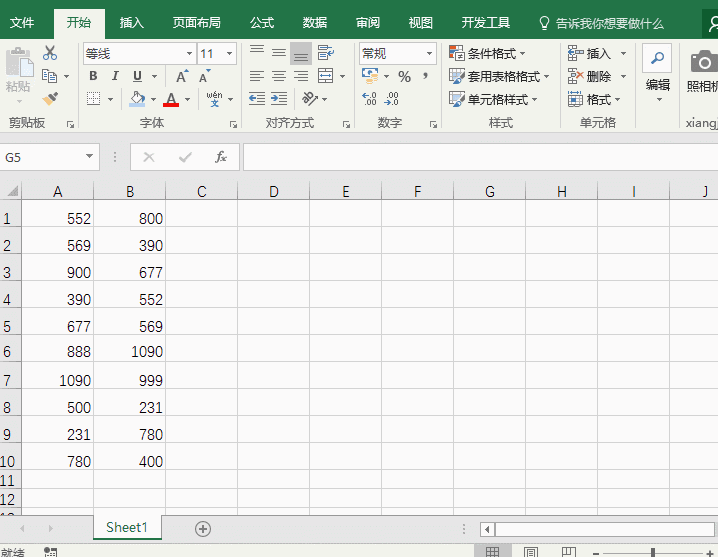This screenshot has height=557, width=718.
Task: Open the font name 等线 dropdown
Action: click(x=190, y=54)
